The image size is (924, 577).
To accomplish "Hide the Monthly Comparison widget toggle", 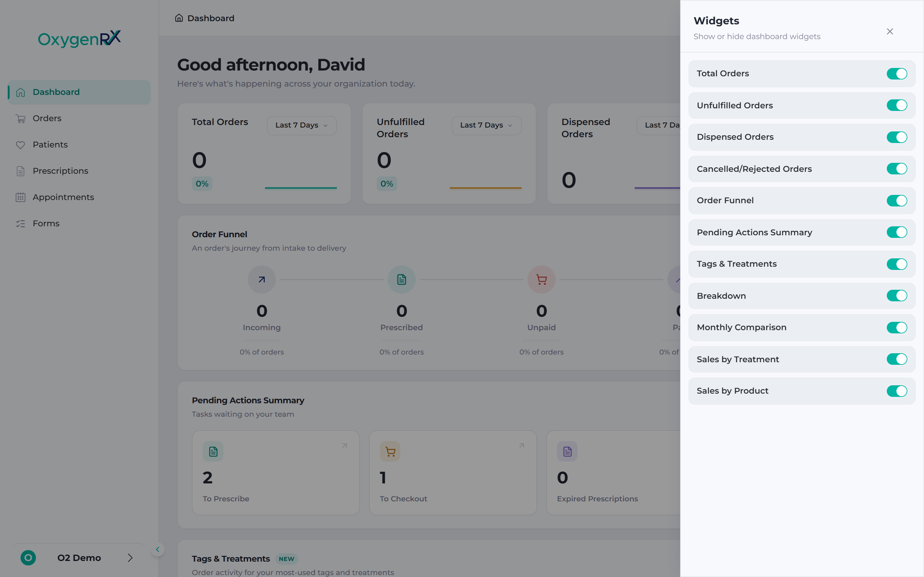I will tap(896, 327).
